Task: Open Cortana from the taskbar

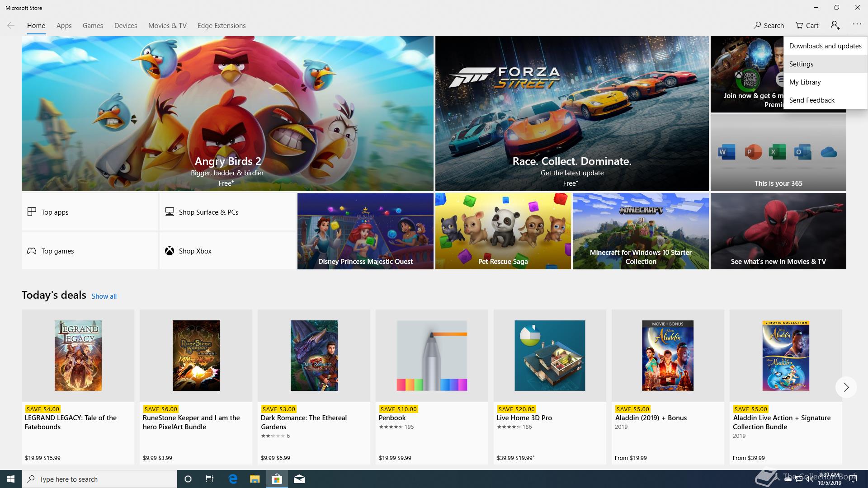Action: [188, 479]
